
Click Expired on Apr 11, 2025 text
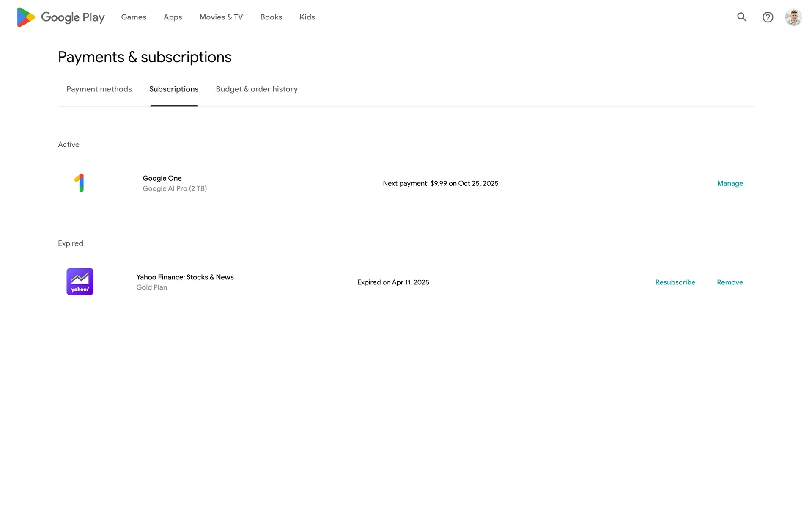(x=393, y=282)
